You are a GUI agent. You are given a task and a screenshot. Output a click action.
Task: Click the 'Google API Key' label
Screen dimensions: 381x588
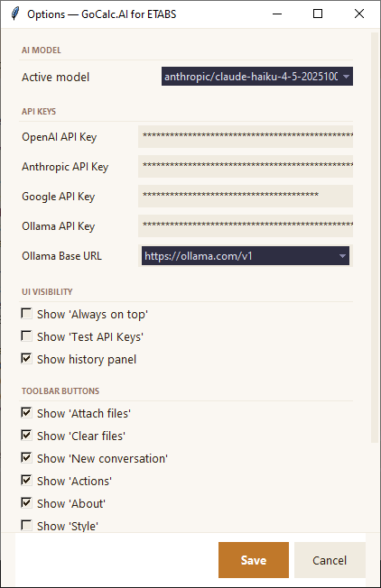click(58, 196)
